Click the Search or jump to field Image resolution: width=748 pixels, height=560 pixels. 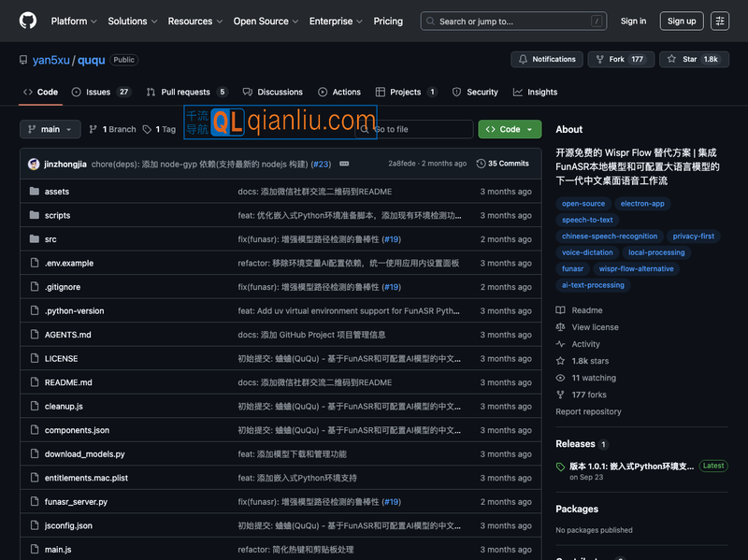(x=511, y=21)
